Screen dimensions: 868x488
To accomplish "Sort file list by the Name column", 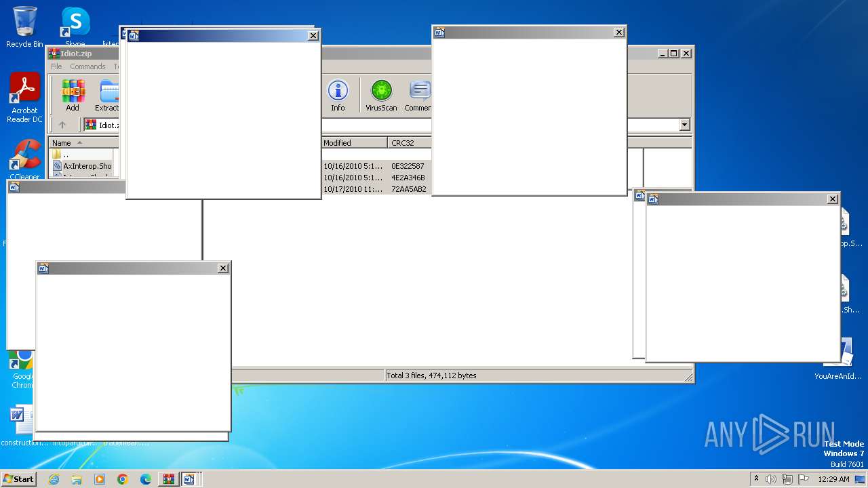I will click(x=83, y=143).
